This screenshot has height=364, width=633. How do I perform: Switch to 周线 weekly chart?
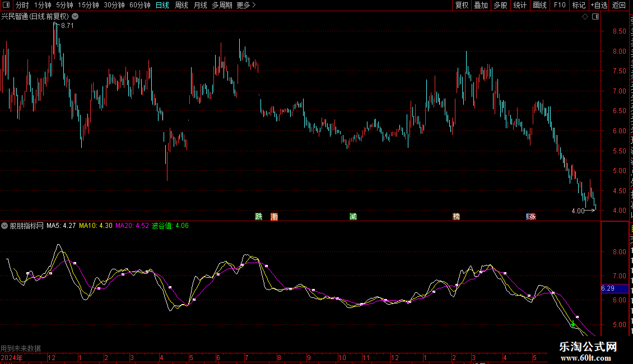181,5
